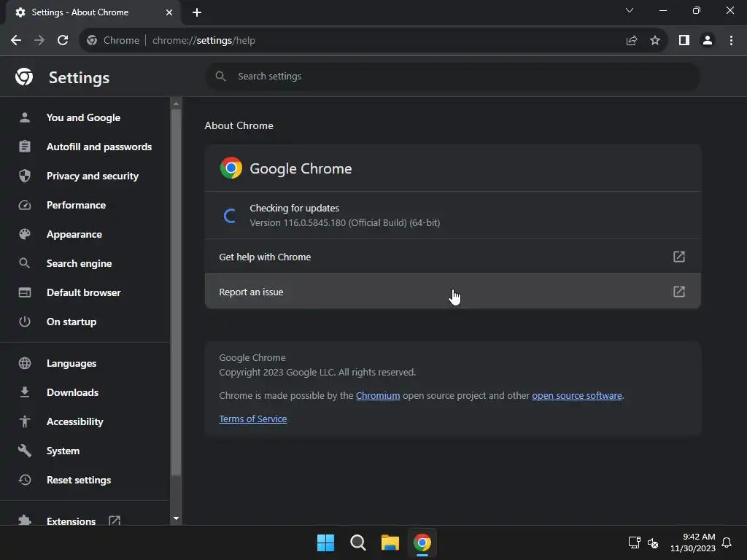This screenshot has width=747, height=560.
Task: Select Default browser in sidebar
Action: tap(85, 292)
